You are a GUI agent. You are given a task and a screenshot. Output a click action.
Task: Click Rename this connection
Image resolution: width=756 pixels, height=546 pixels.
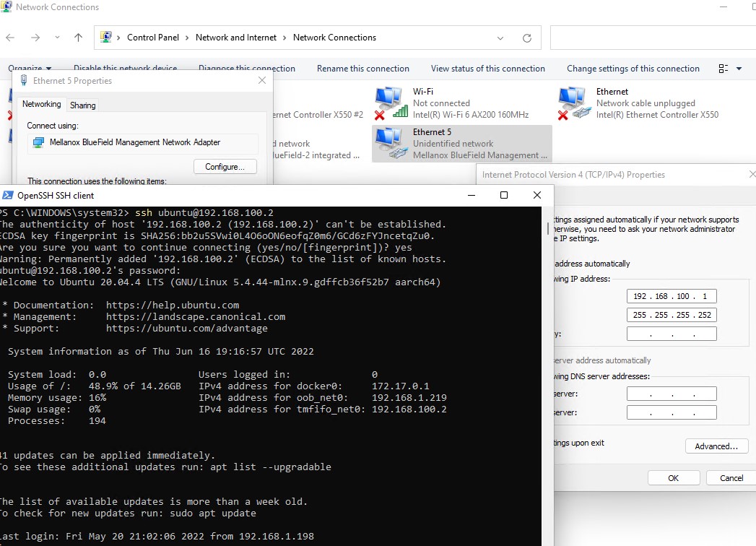coord(362,69)
